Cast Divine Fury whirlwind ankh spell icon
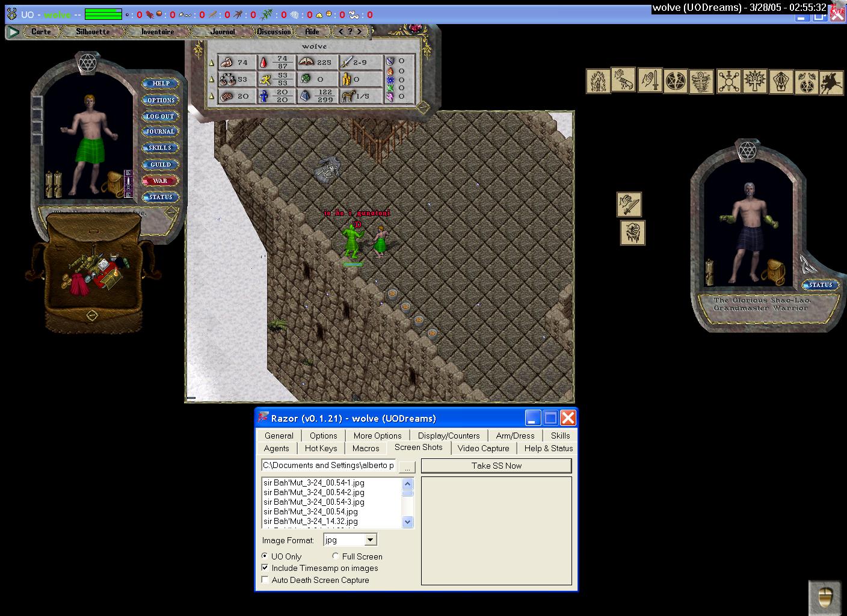Viewport: 847px width, 616px height. pos(702,81)
